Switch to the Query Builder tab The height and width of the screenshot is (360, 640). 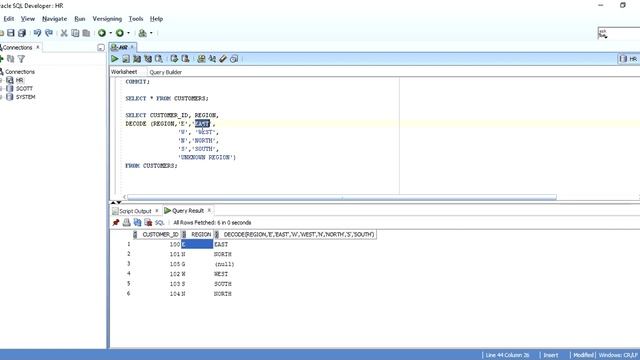pyautogui.click(x=165, y=72)
